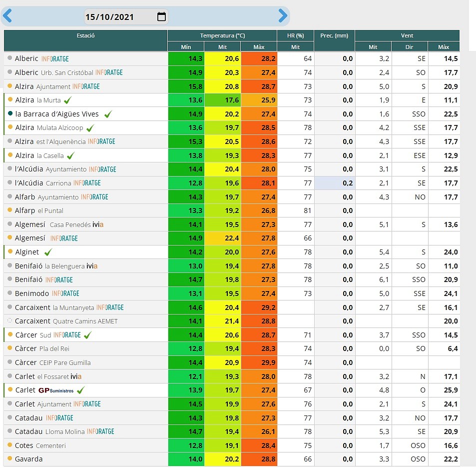
Task: Click INFORATGE logo on Catadau Lloma Molina row
Action: (x=100, y=431)
